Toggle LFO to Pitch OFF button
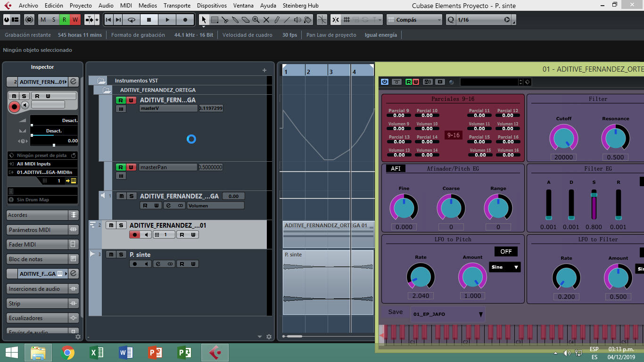Viewport: 644px width, 362px height. [506, 251]
